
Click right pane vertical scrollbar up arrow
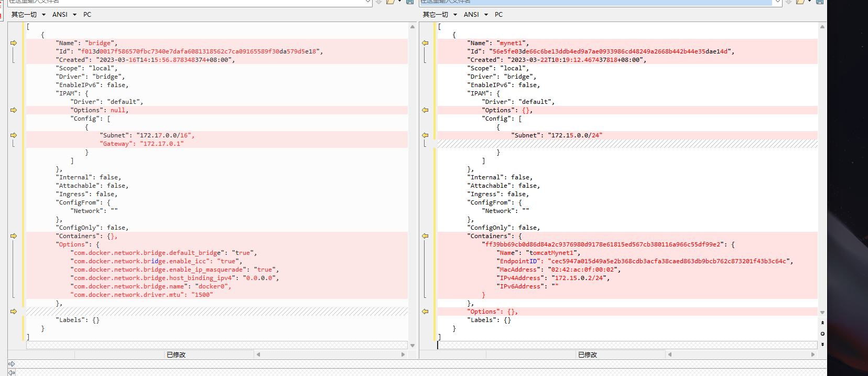(822, 26)
